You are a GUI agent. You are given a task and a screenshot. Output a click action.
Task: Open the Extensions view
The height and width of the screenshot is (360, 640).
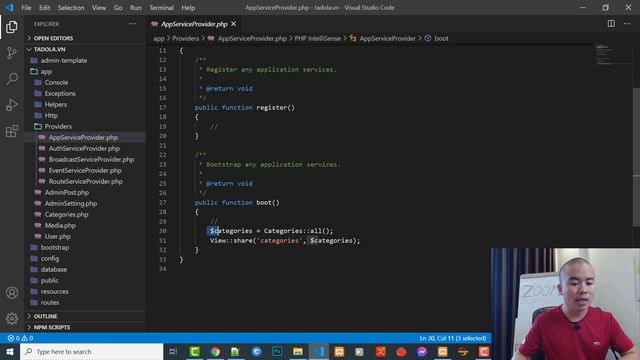[x=11, y=131]
